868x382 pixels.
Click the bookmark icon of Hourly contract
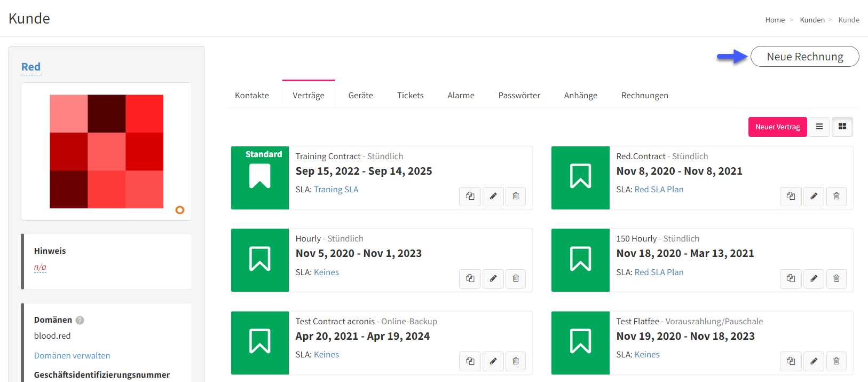(260, 259)
